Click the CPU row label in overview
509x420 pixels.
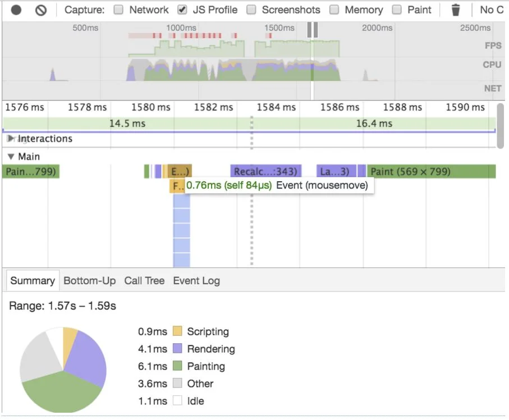point(492,64)
